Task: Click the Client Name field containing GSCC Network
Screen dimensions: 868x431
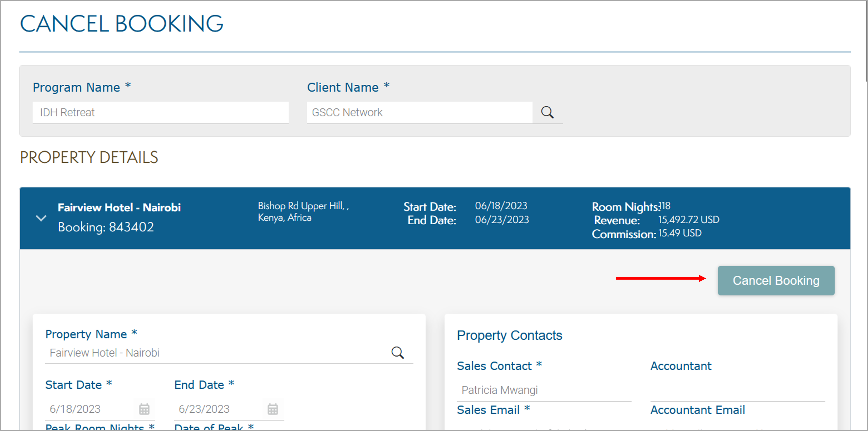Action: [419, 112]
